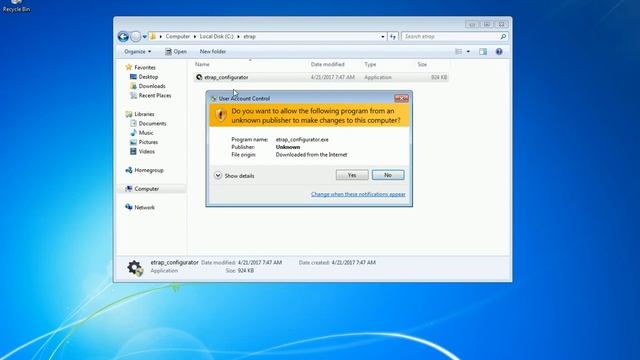The width and height of the screenshot is (640, 360).
Task: Open Music library
Action: click(146, 133)
